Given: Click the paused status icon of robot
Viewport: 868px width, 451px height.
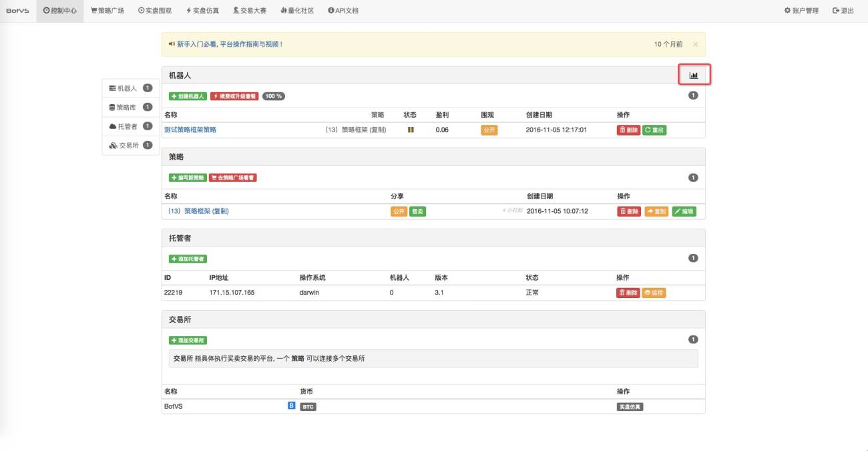Looking at the screenshot, I should pos(411,130).
